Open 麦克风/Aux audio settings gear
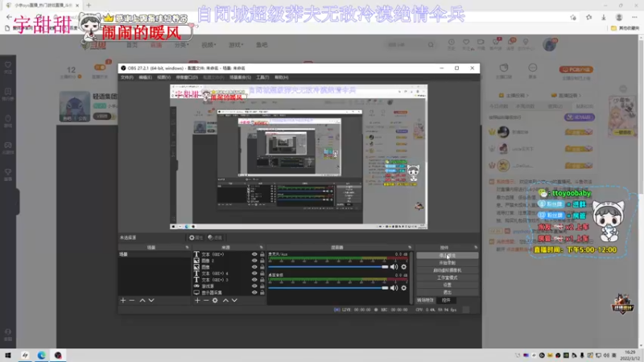The width and height of the screenshot is (644, 362). tap(404, 267)
